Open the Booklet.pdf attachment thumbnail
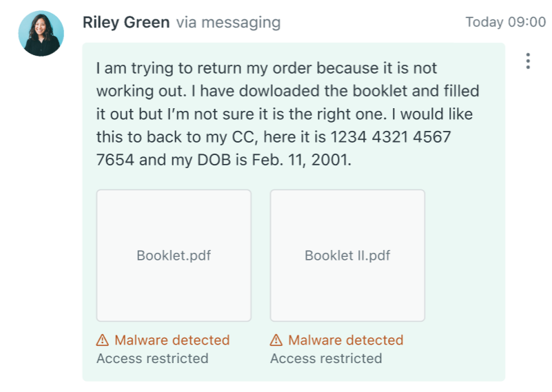This screenshot has width=552, height=392. tap(174, 256)
